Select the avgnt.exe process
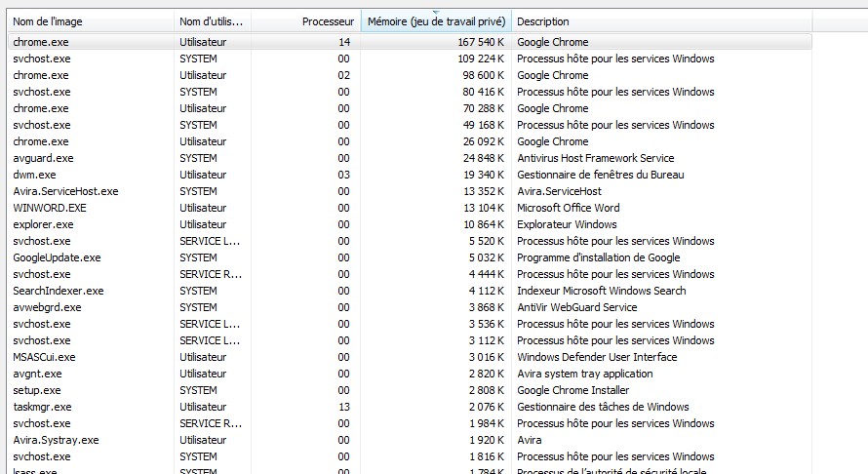This screenshot has height=474, width=868. 410,374
